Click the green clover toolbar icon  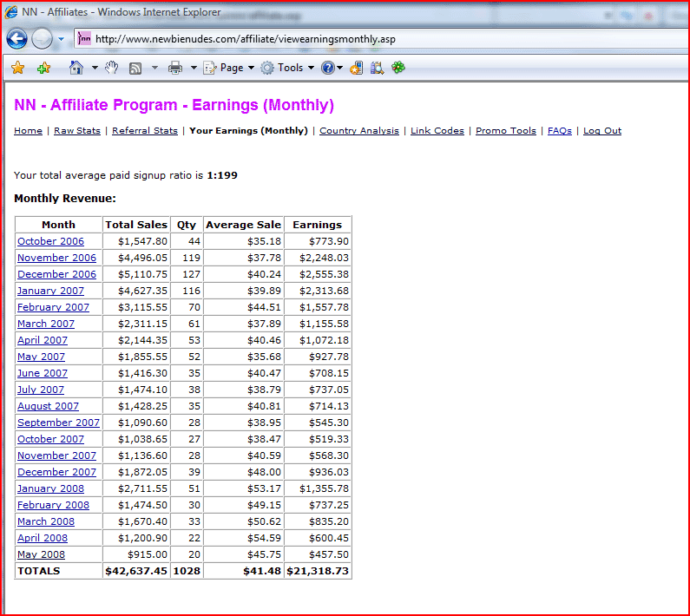[x=398, y=68]
